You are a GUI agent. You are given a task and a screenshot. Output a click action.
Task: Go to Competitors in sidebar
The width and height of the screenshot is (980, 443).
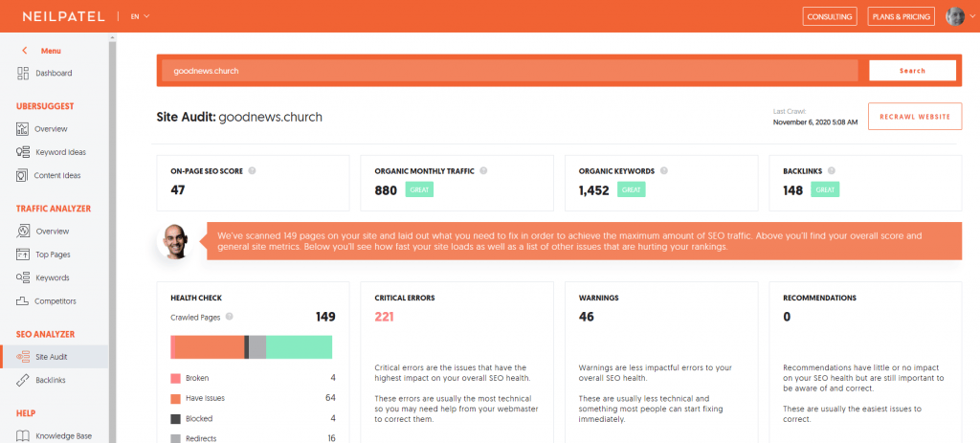click(56, 301)
